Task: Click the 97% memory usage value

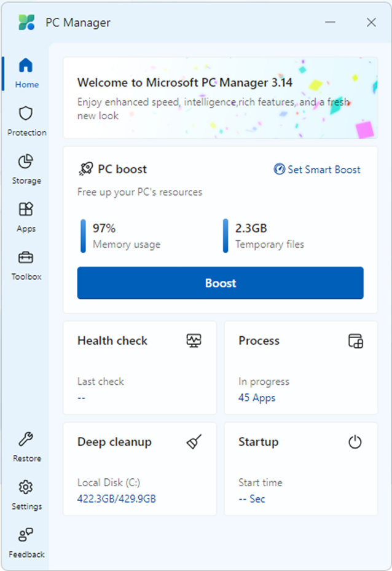Action: coord(104,228)
